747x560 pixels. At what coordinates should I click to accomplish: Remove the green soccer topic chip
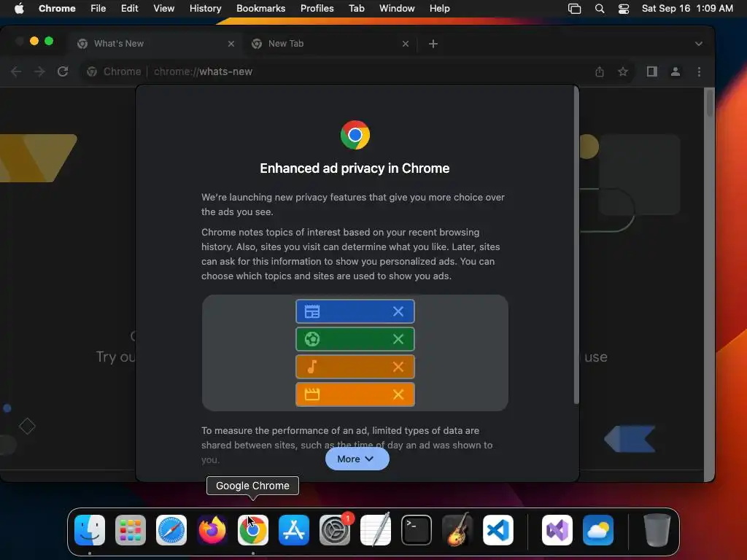pos(398,339)
